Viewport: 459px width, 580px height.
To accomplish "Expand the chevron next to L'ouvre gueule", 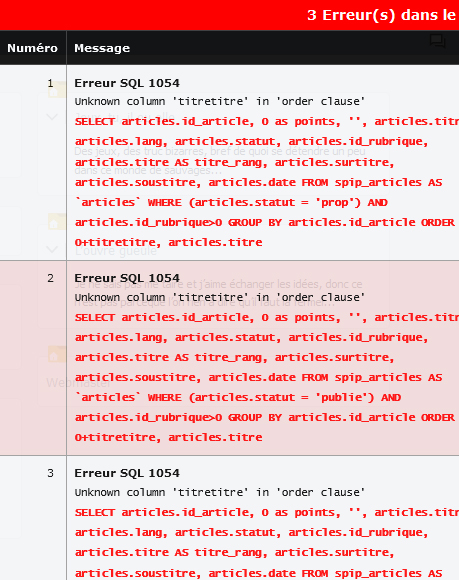I will (x=52, y=249).
